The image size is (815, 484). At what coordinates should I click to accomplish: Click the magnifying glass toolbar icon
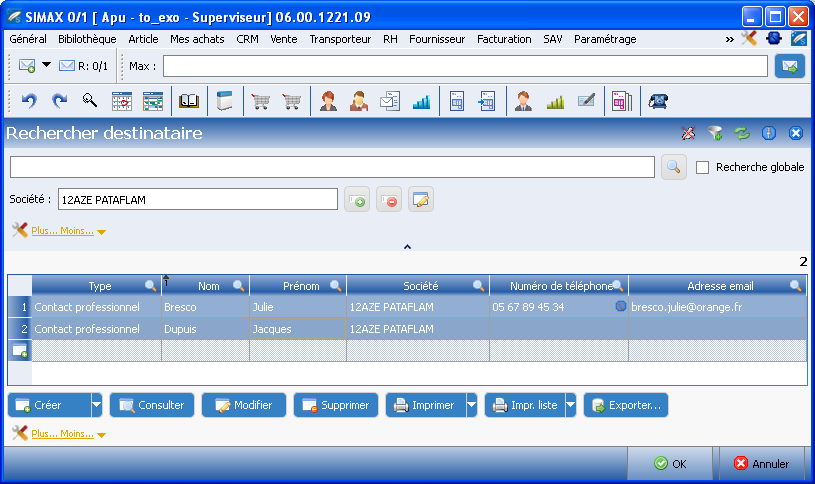pyautogui.click(x=89, y=100)
